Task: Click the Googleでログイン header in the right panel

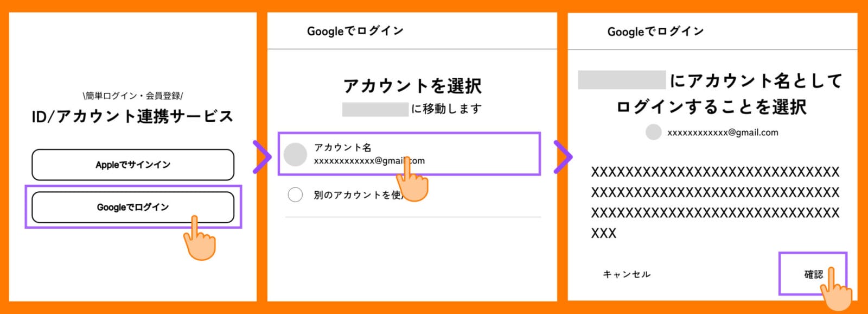Action: pyautogui.click(x=655, y=32)
